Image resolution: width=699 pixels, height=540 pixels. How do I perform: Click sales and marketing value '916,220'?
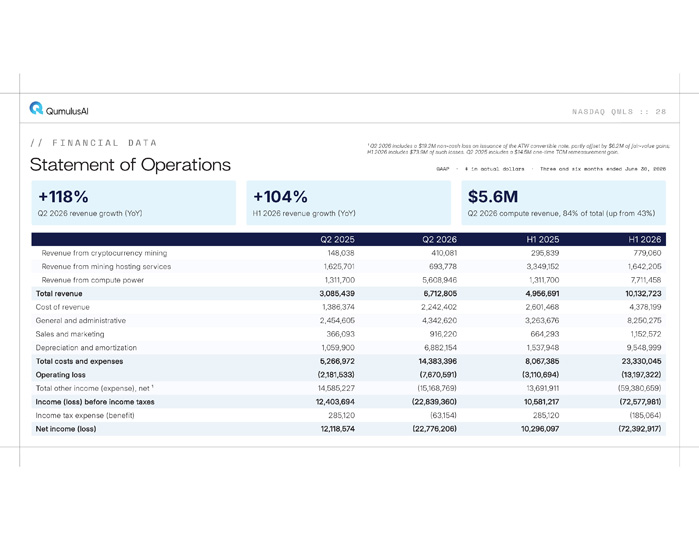pos(444,334)
